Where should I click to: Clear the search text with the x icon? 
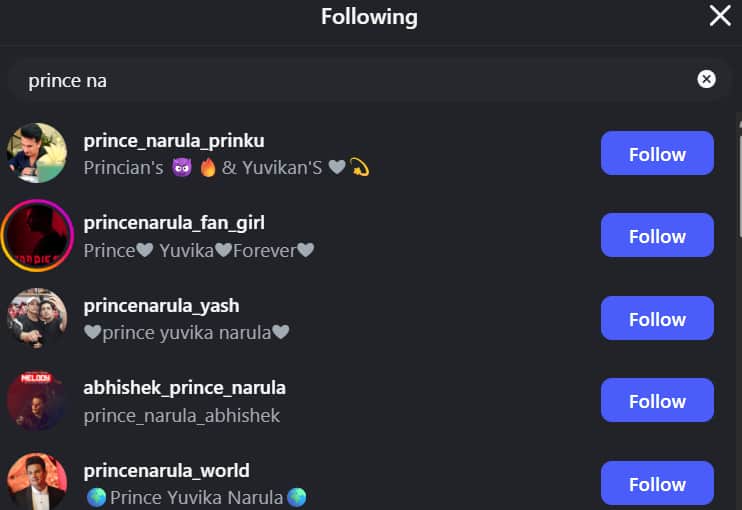(x=706, y=79)
